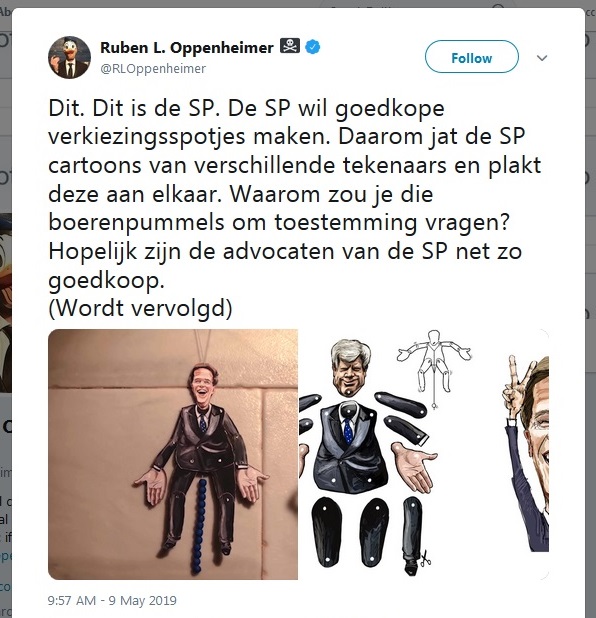Viewport: 596px width, 618px height.
Task: Click the scissors icon in puppet cartoon
Action: (425, 558)
